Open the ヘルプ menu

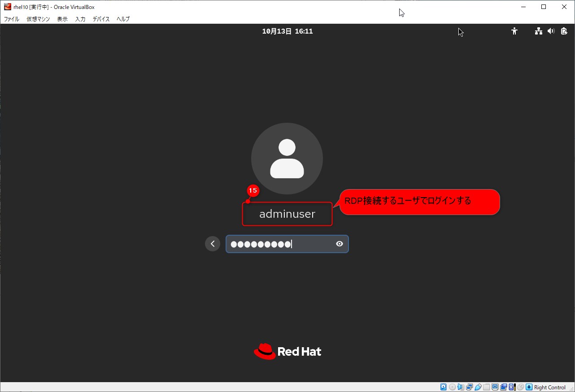[123, 19]
